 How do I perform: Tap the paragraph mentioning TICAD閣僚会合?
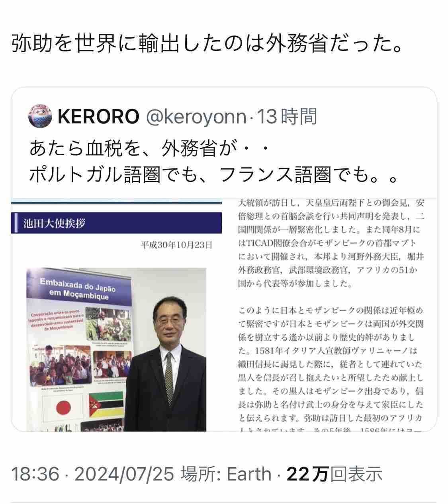(331, 243)
